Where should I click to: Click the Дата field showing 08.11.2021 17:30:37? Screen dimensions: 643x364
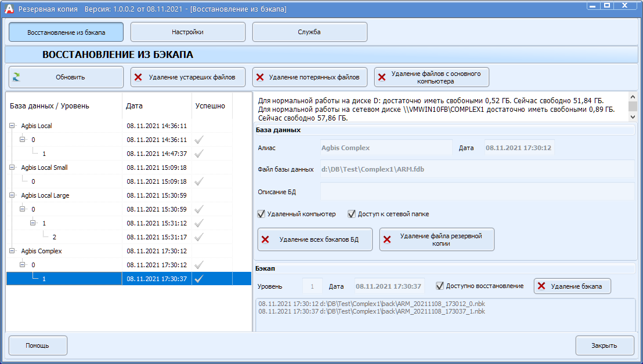tap(389, 286)
